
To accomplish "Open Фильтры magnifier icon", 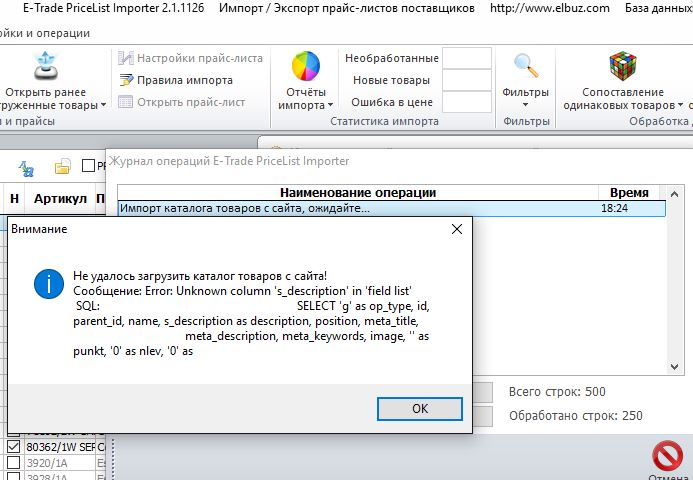I will click(525, 66).
